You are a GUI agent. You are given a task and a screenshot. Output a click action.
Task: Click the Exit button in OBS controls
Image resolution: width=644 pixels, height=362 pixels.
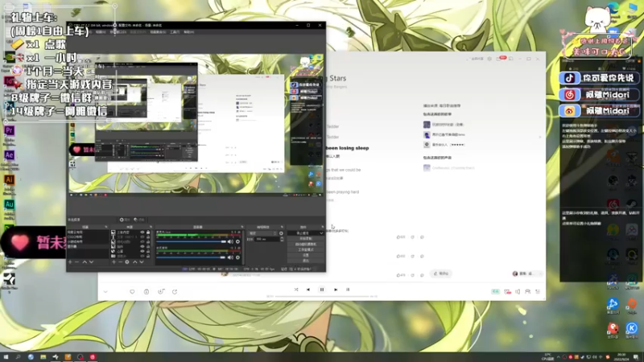pos(306,261)
